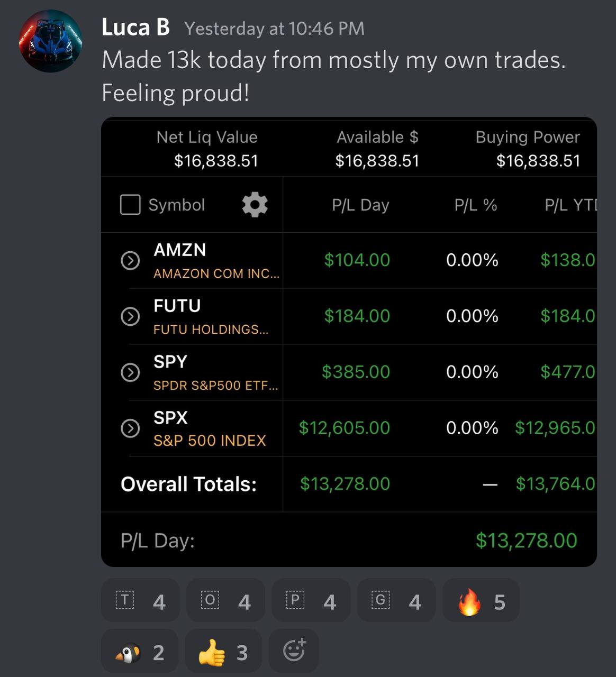
Task: Click the penguin emoji reaction
Action: click(140, 651)
